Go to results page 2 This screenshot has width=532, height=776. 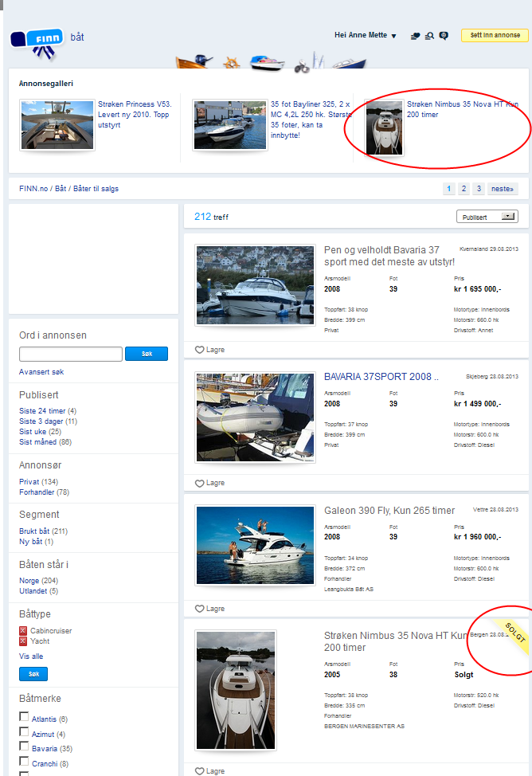click(464, 189)
